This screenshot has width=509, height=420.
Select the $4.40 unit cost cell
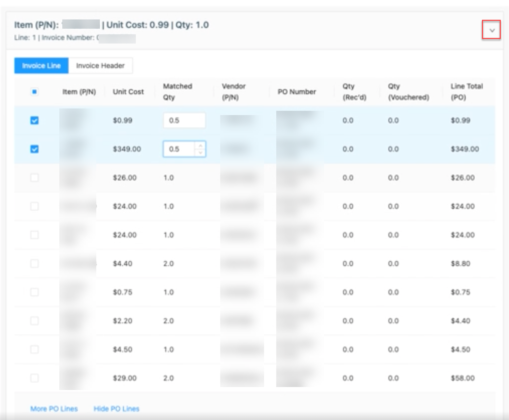122,263
